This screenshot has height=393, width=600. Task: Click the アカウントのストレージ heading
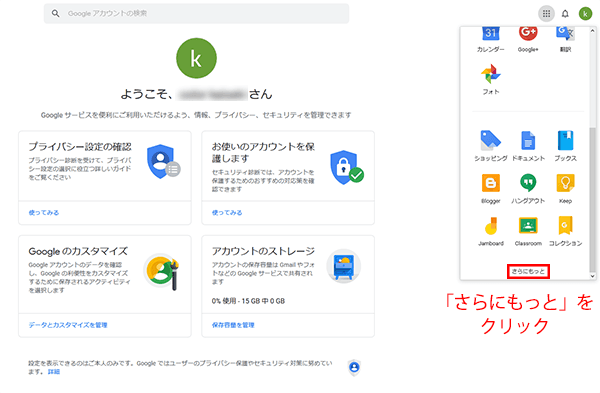coord(263,251)
